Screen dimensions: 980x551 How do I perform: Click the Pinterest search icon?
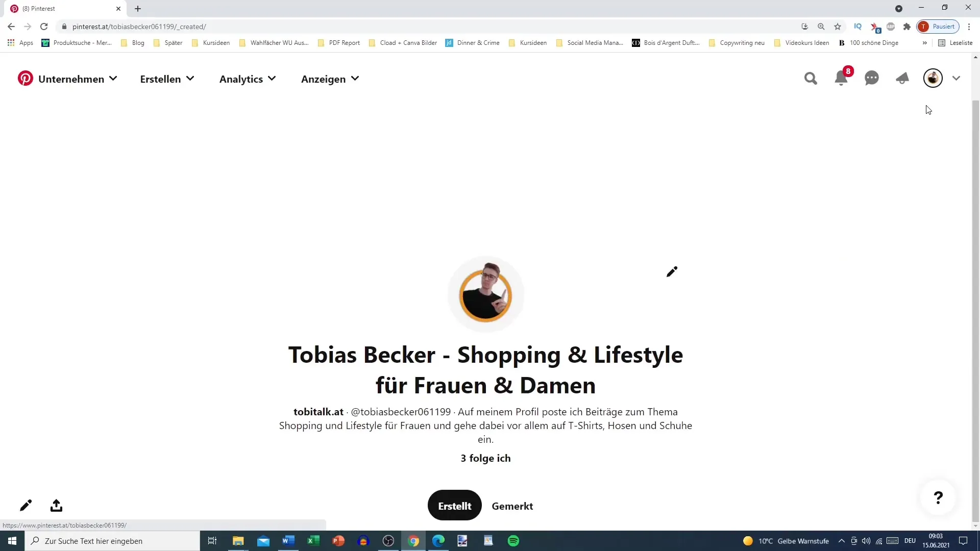tap(811, 79)
